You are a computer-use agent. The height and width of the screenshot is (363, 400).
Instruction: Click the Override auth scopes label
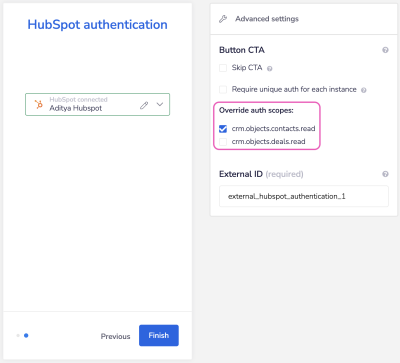coord(256,110)
